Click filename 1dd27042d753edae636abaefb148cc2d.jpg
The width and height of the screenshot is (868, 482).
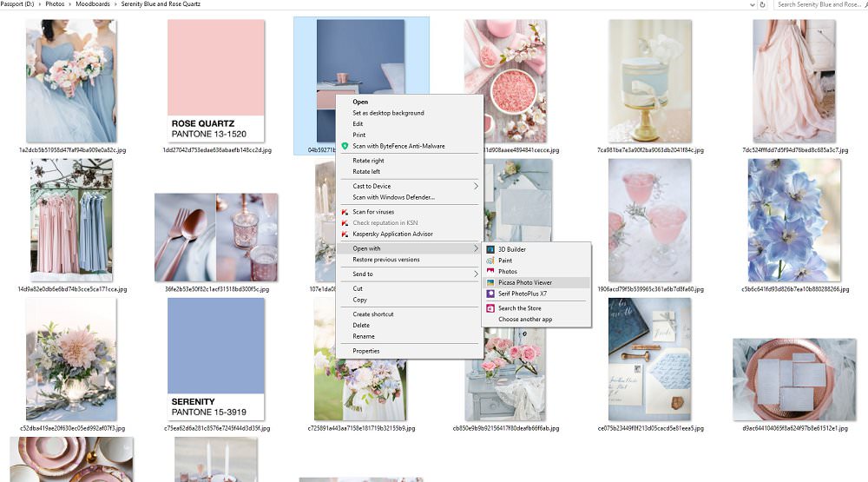point(217,150)
